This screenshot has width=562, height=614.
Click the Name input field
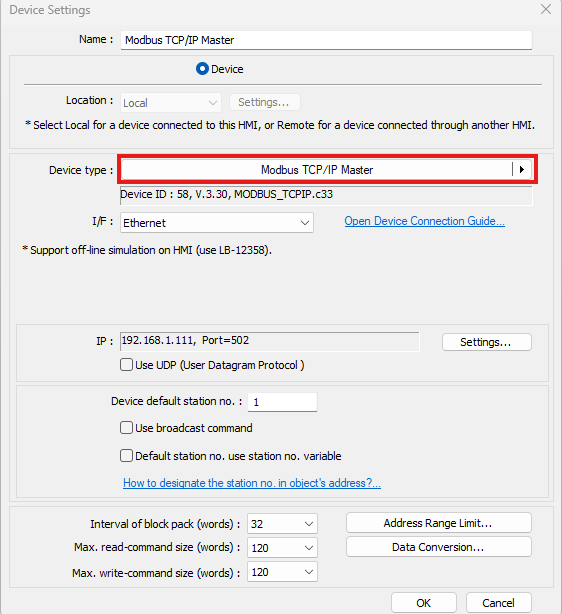tap(326, 40)
